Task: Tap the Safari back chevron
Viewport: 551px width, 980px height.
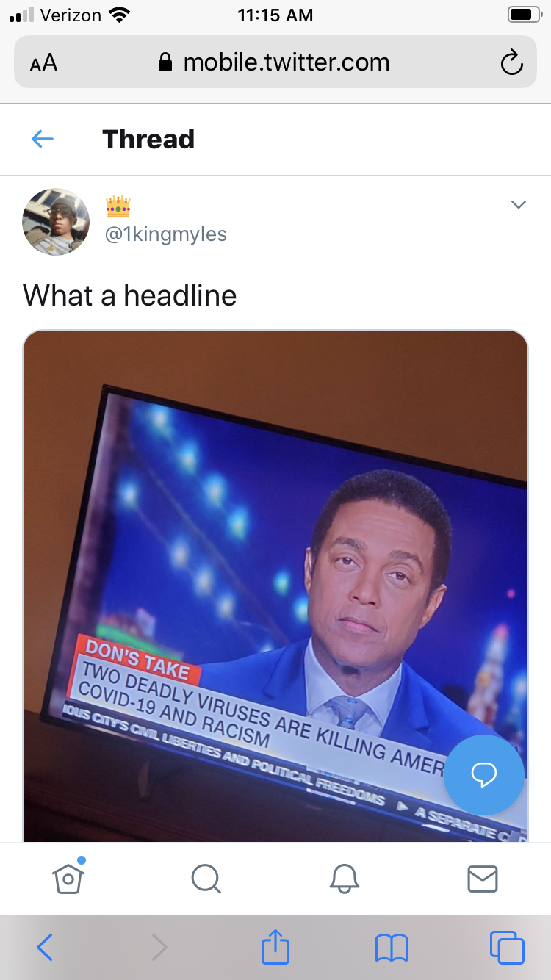Action: pyautogui.click(x=45, y=948)
